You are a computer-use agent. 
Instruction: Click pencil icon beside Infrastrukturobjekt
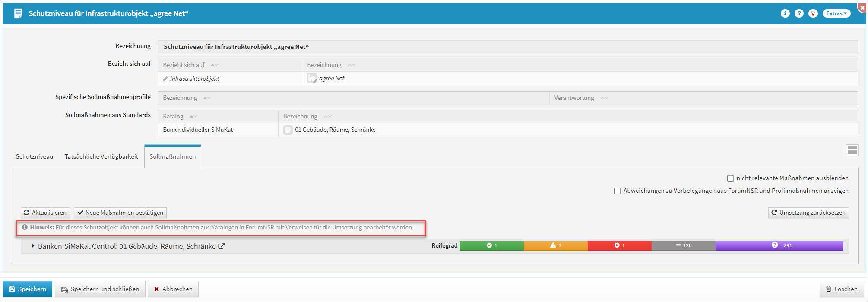165,79
